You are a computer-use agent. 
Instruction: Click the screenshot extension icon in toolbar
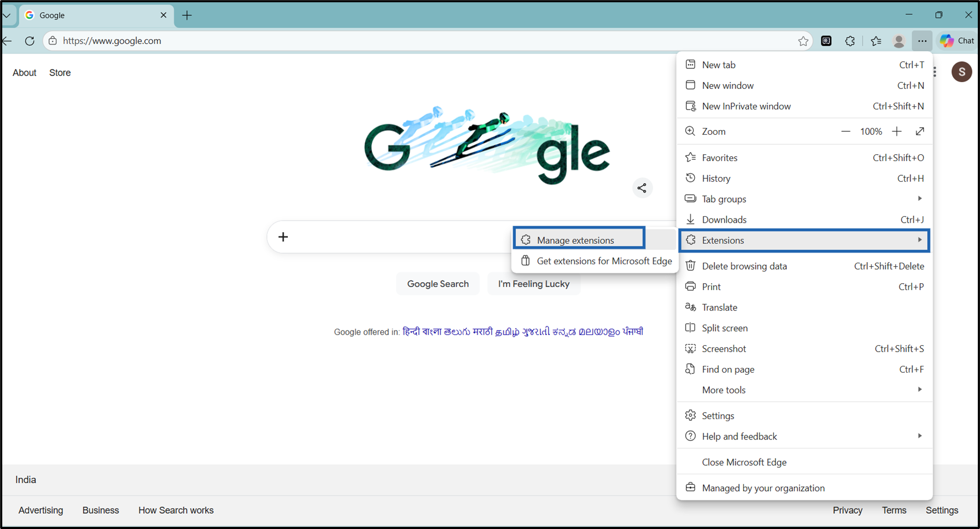click(826, 41)
